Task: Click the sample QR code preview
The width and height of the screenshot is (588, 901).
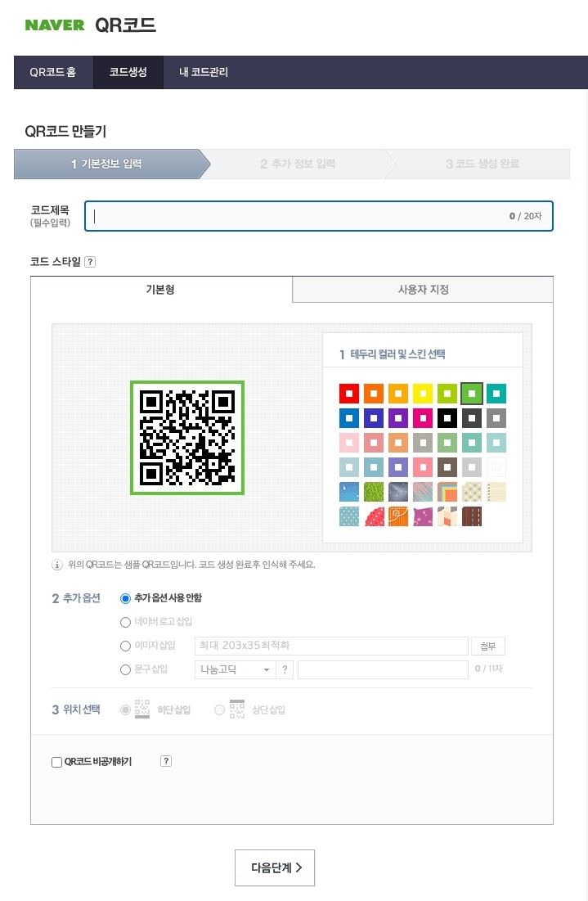Action: click(x=187, y=438)
